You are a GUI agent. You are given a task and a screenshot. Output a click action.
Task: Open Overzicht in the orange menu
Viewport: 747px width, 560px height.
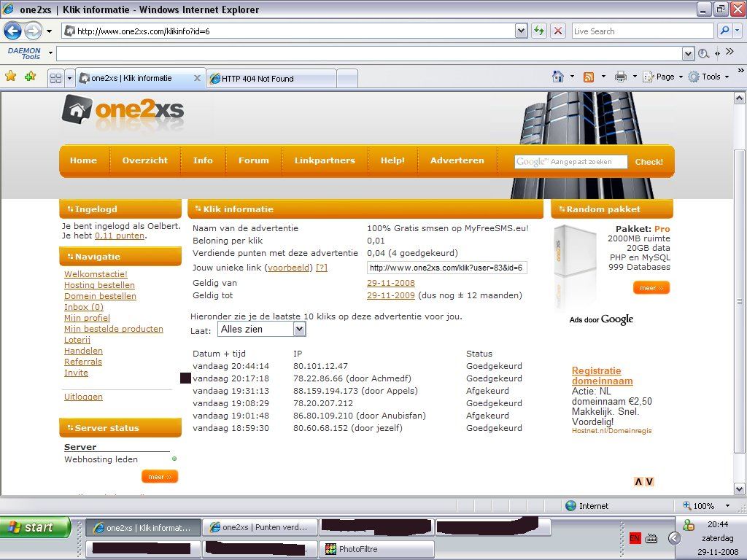point(145,160)
